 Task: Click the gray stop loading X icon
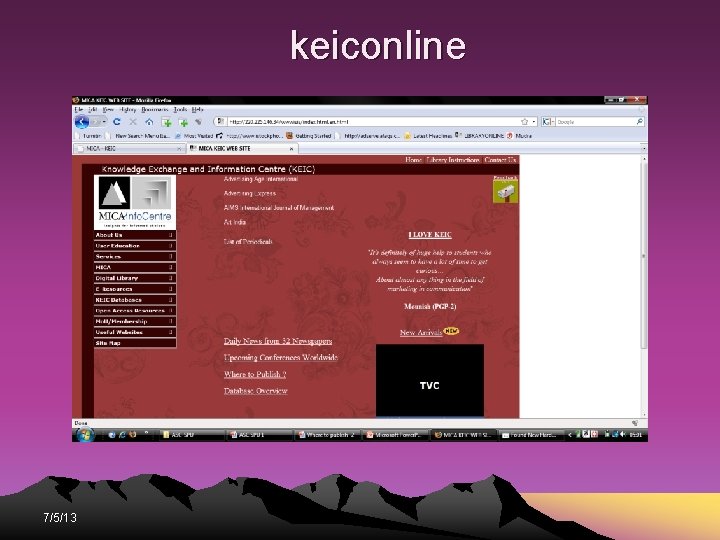[133, 122]
